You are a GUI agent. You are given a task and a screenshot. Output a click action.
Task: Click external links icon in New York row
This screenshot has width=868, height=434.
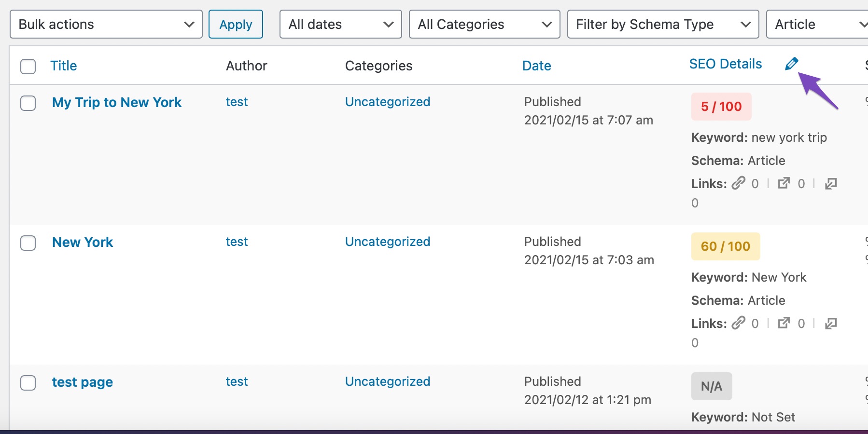(784, 323)
